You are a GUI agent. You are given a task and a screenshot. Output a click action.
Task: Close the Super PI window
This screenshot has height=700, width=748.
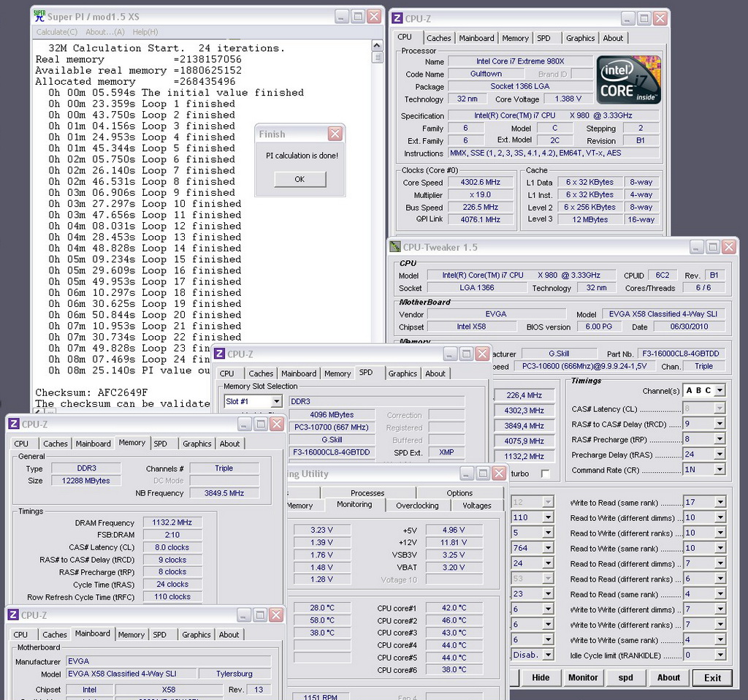[374, 17]
